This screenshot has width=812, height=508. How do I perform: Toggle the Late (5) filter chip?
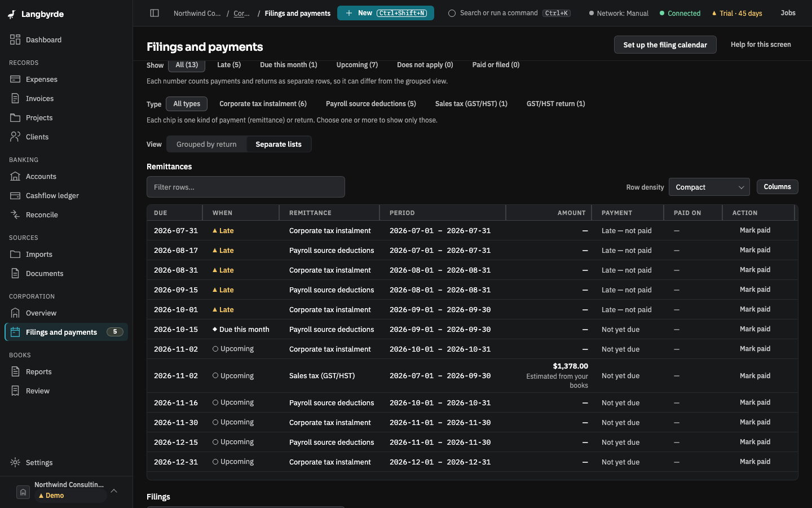(x=229, y=65)
